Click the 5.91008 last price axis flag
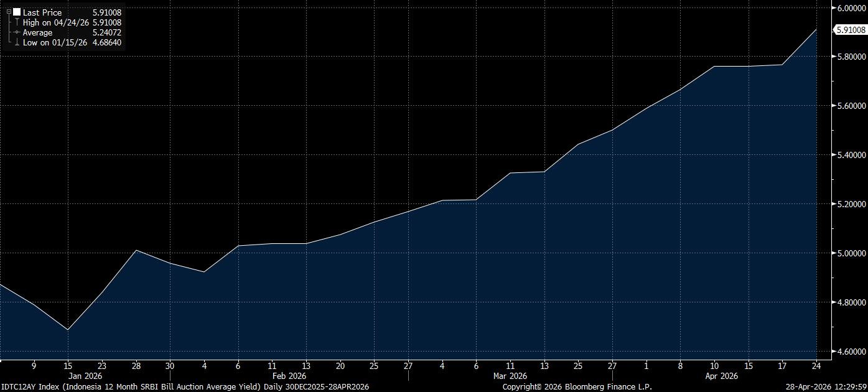The width and height of the screenshot is (868, 392). click(x=851, y=30)
